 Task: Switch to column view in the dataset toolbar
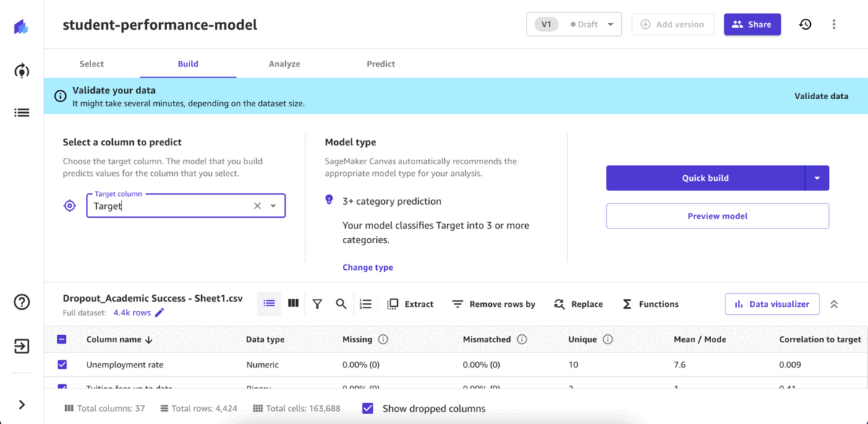[x=293, y=303]
